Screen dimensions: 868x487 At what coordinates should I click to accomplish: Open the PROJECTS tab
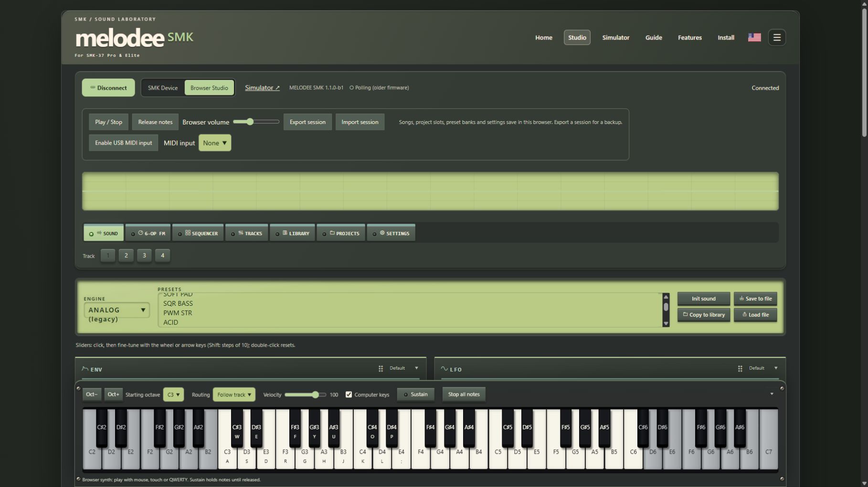[341, 233]
